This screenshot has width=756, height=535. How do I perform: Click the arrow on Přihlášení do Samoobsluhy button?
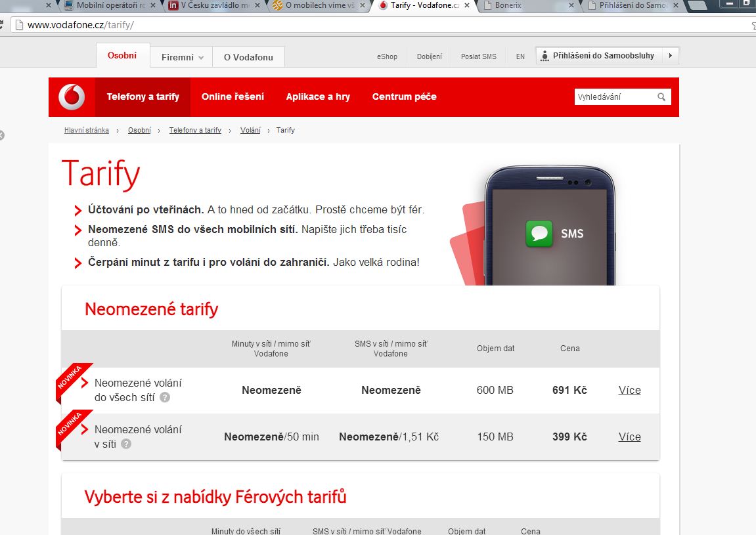pyautogui.click(x=670, y=55)
